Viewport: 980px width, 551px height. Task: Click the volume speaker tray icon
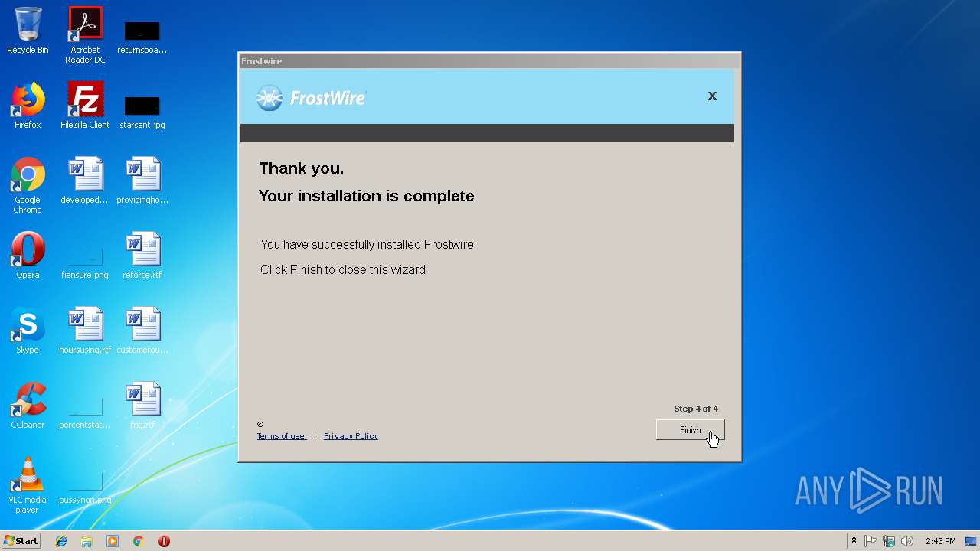click(x=907, y=541)
